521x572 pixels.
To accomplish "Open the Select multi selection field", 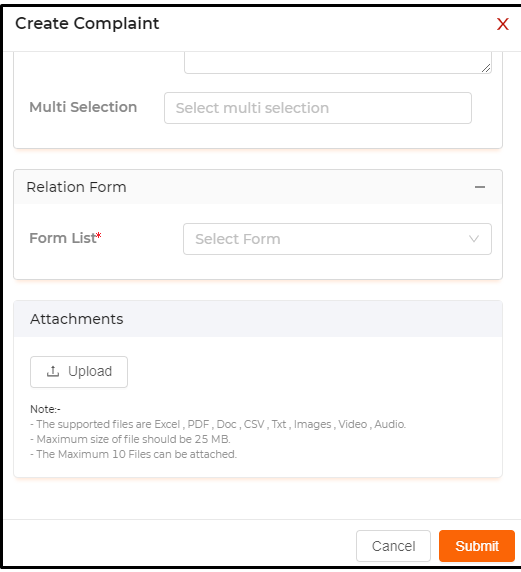I will 318,108.
